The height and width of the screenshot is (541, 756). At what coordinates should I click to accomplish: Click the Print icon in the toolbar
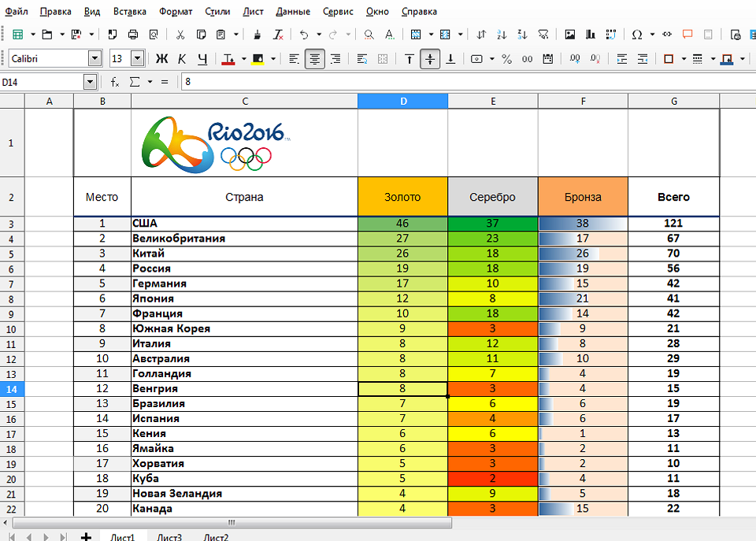132,35
